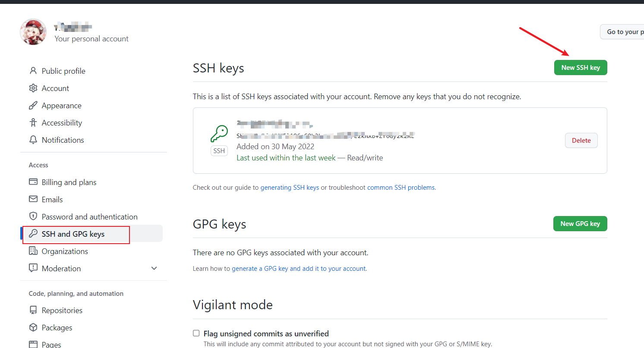
Task: Click the Accessibility figure icon
Action: (x=33, y=122)
